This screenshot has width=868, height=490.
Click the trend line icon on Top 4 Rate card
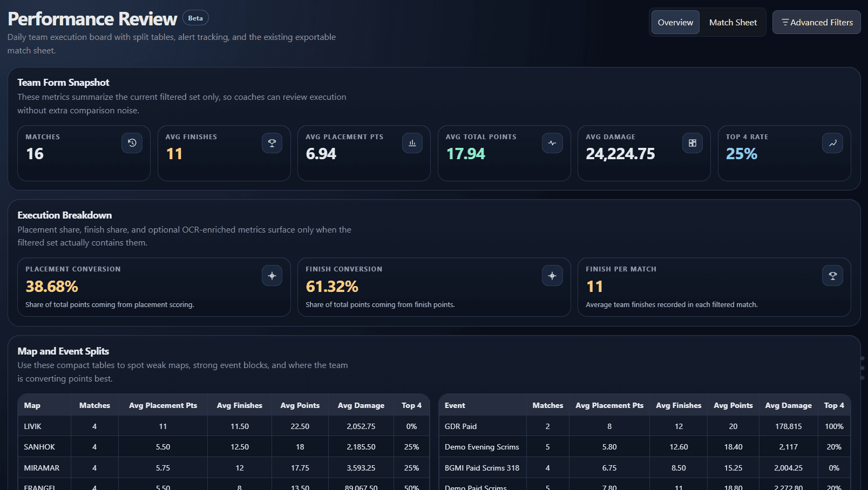point(832,142)
